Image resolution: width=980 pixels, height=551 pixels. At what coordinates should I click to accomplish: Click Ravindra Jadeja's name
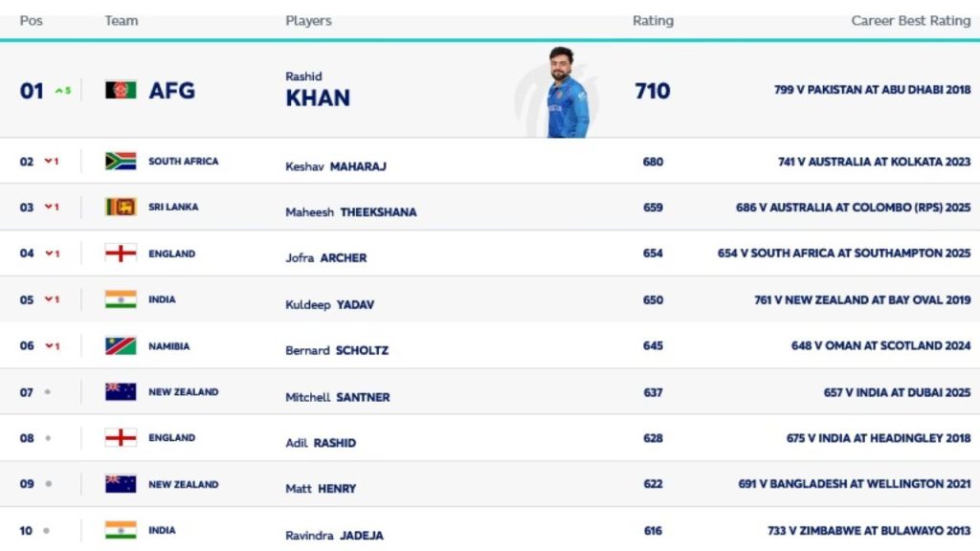pyautogui.click(x=334, y=536)
